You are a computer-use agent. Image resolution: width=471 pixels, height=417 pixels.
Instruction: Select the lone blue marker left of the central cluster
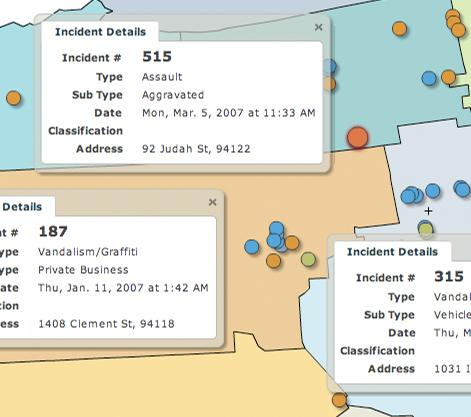(252, 247)
